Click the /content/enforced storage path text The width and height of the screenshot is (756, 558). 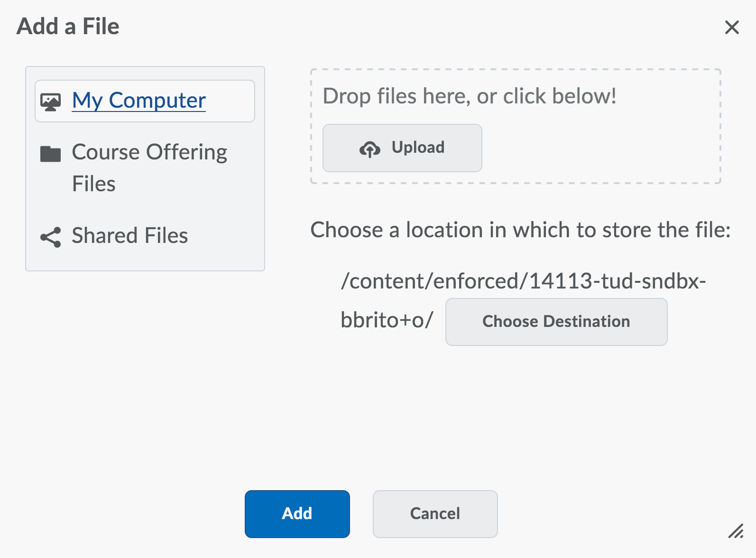coord(523,281)
